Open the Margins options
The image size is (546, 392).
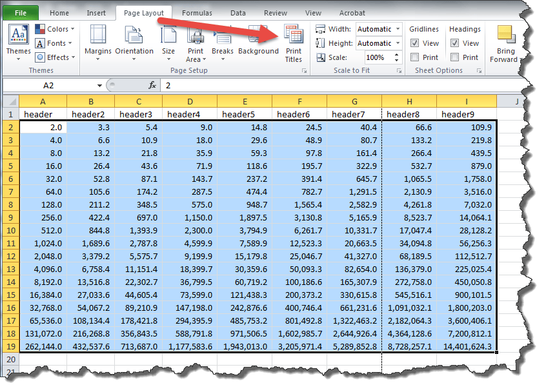coord(98,43)
